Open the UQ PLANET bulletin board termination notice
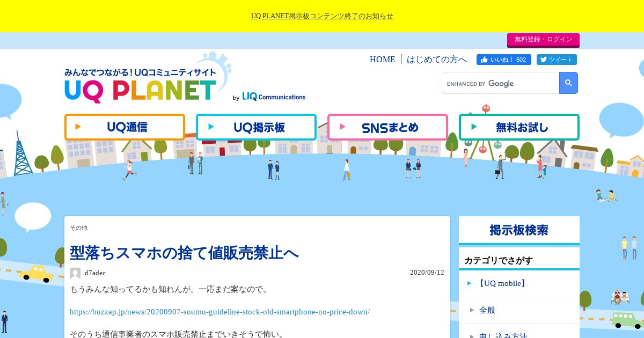The width and height of the screenshot is (644, 338). [x=322, y=16]
